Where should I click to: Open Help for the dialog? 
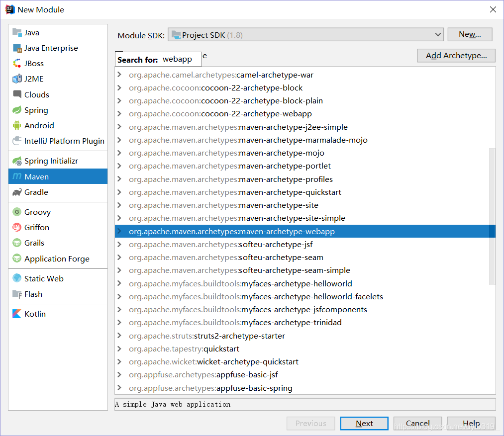471,424
